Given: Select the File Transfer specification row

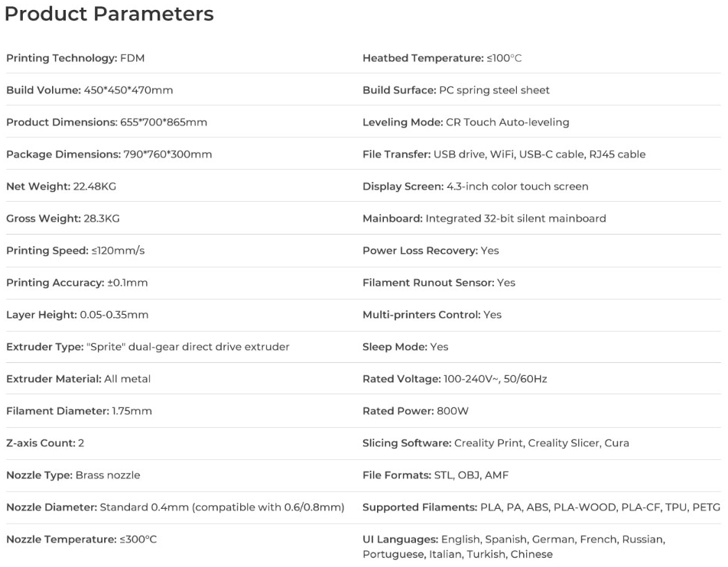Looking at the screenshot, I should coord(504,154).
